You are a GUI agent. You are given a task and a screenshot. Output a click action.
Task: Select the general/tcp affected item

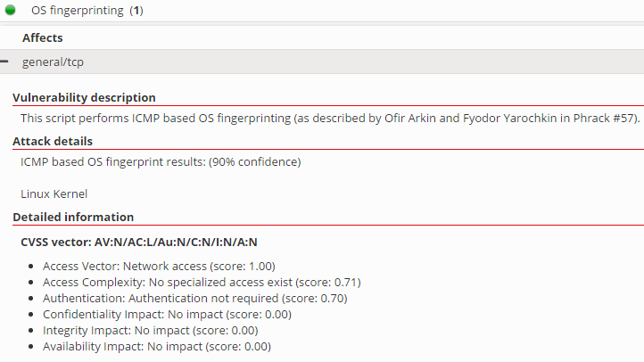54,62
